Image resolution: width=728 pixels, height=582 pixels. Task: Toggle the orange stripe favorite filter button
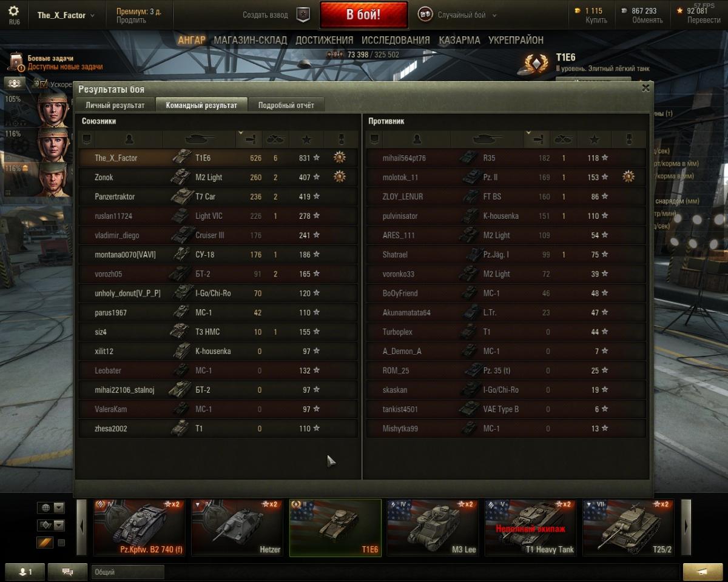click(x=45, y=543)
